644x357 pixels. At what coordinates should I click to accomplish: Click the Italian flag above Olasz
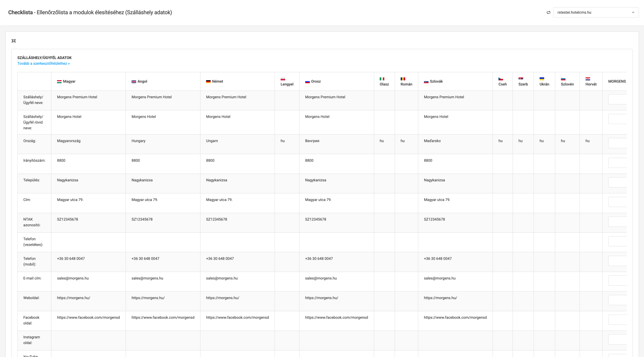tap(382, 79)
